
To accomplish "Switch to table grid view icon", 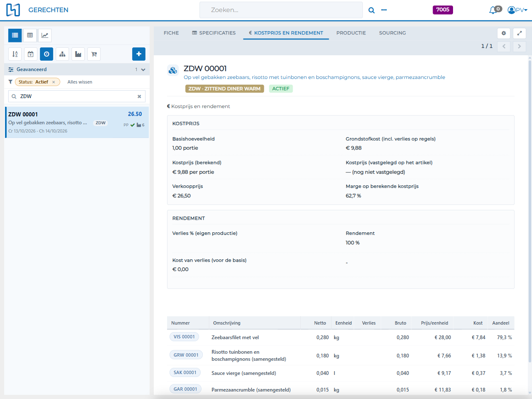I will tap(30, 35).
